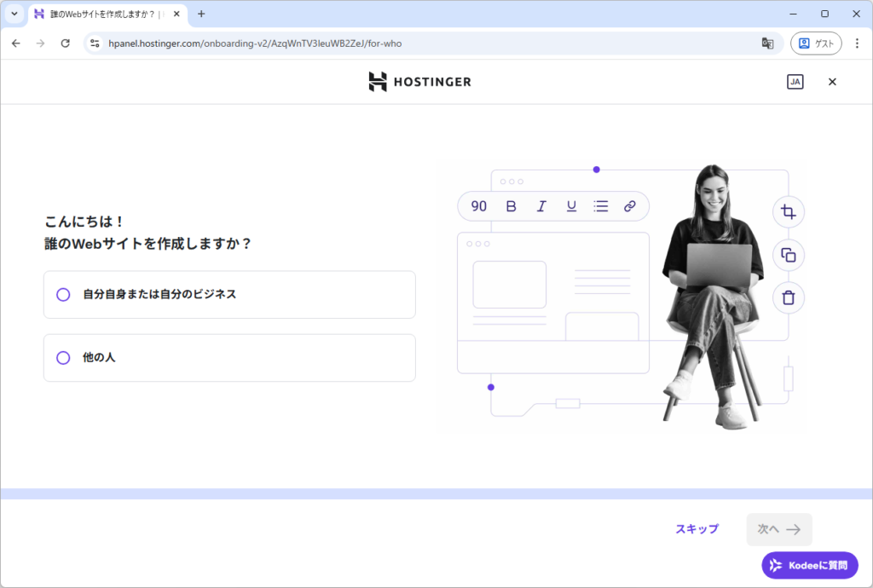Viewport: 873px width, 588px height.
Task: Click the Hostinger logo in header
Action: [x=419, y=82]
